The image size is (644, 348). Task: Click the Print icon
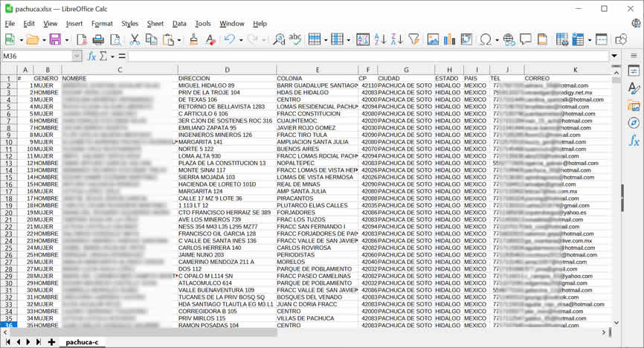pyautogui.click(x=98, y=39)
